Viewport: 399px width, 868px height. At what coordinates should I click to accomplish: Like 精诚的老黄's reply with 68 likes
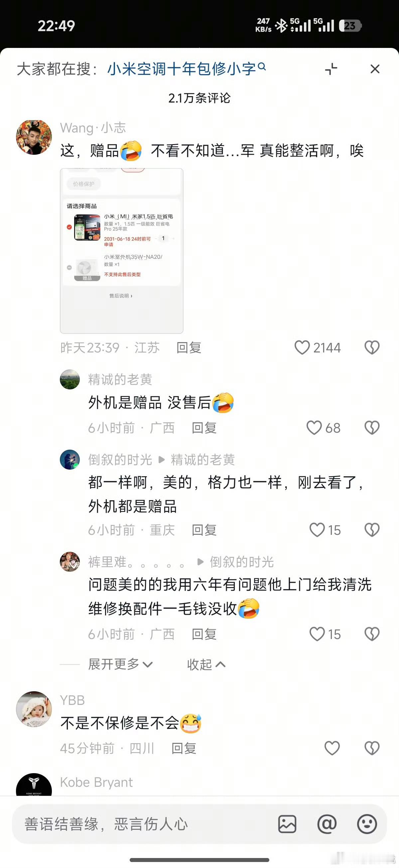[314, 428]
